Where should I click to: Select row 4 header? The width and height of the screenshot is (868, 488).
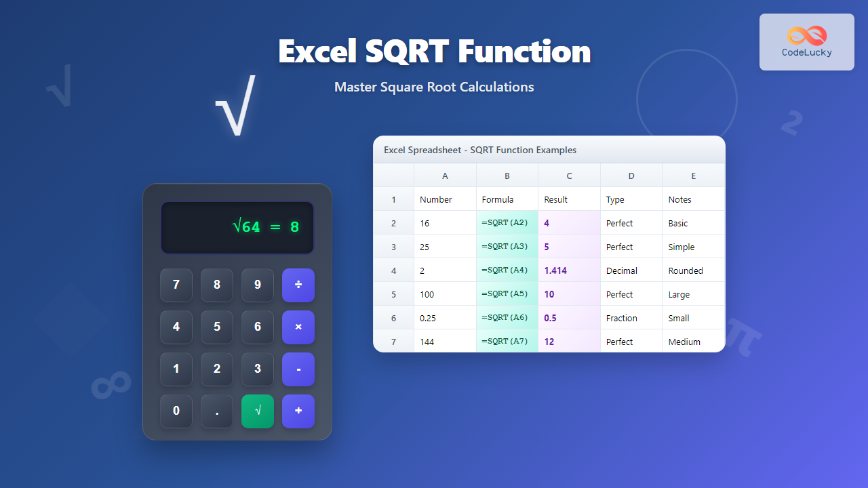(393, 270)
